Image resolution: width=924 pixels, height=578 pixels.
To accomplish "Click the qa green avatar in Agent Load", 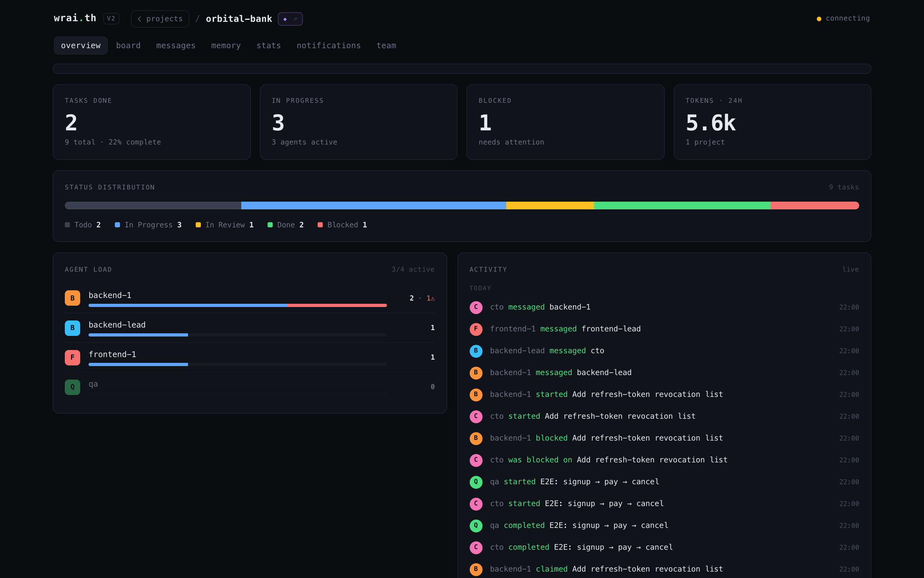I will [73, 387].
